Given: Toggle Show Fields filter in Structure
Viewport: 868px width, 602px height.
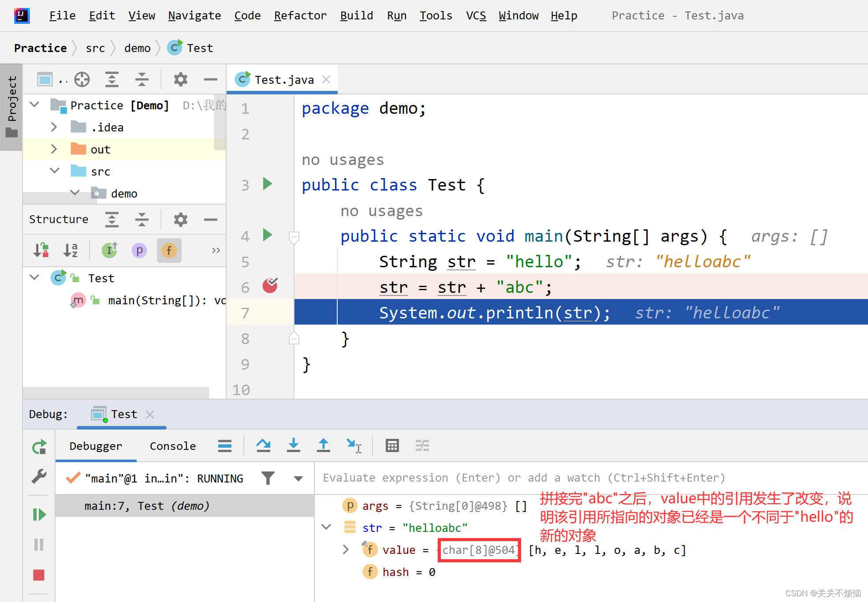Looking at the screenshot, I should (169, 251).
